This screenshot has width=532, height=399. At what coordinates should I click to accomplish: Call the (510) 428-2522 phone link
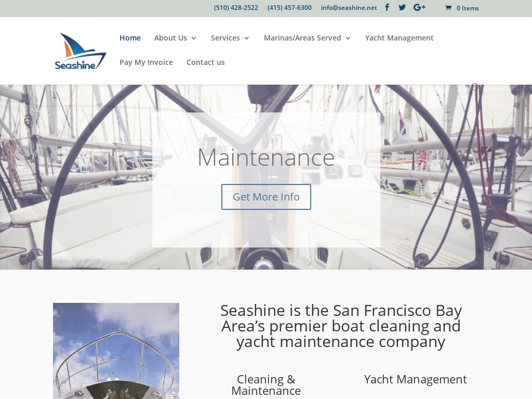tap(236, 7)
